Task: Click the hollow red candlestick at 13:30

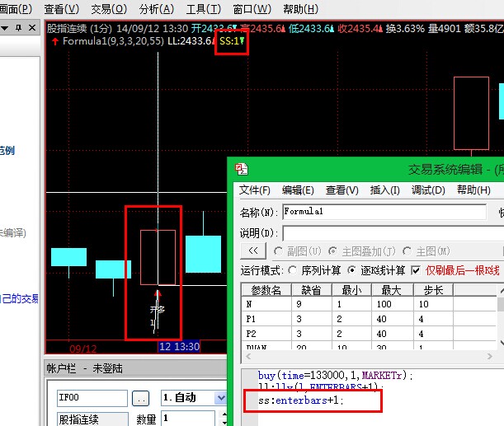Action: click(158, 257)
